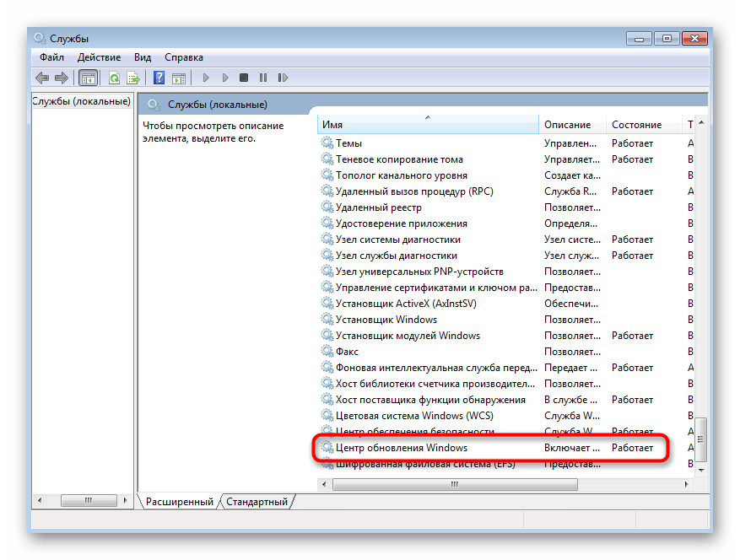Click the gear icon of Установщик Windows
Image resolution: width=740 pixels, height=560 pixels.
coord(327,319)
